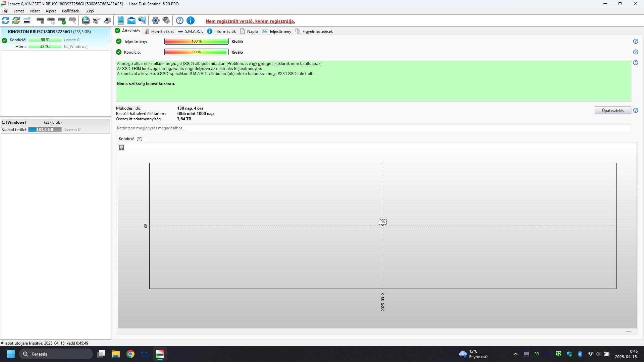Click the comment field Kattintson megjegyzés megadásához

pos(373,128)
